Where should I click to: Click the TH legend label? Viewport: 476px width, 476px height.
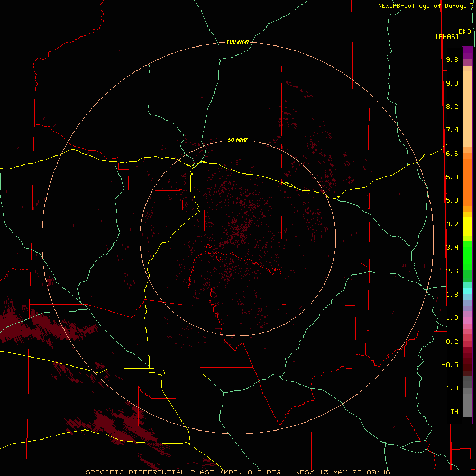(x=454, y=412)
